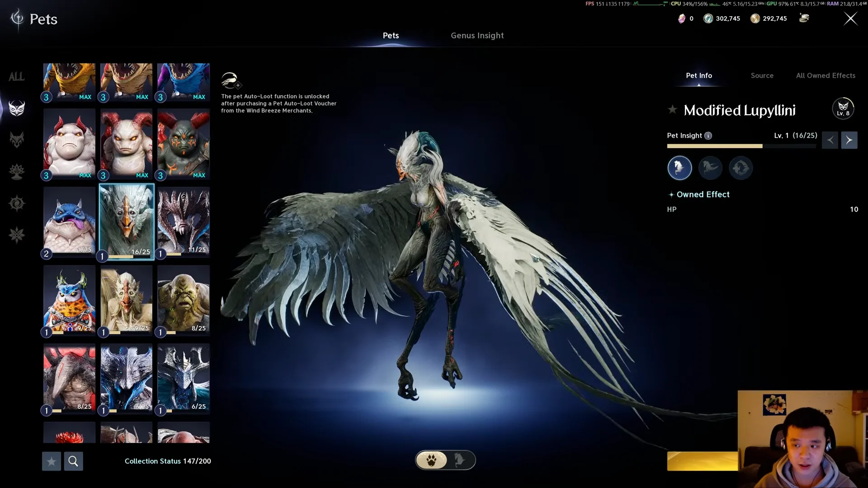Screen dimensions: 868x488
Task: Click the Pet Insight progress bar
Action: tap(741, 146)
